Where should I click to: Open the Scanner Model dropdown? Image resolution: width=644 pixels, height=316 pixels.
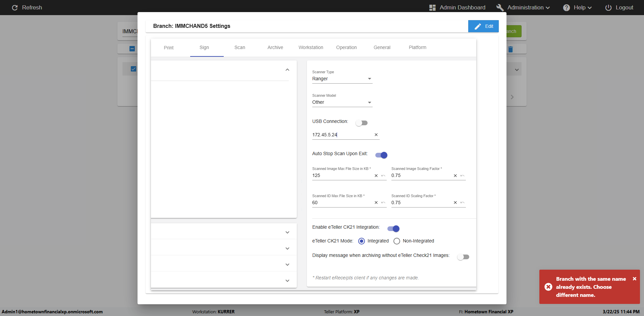coord(342,102)
